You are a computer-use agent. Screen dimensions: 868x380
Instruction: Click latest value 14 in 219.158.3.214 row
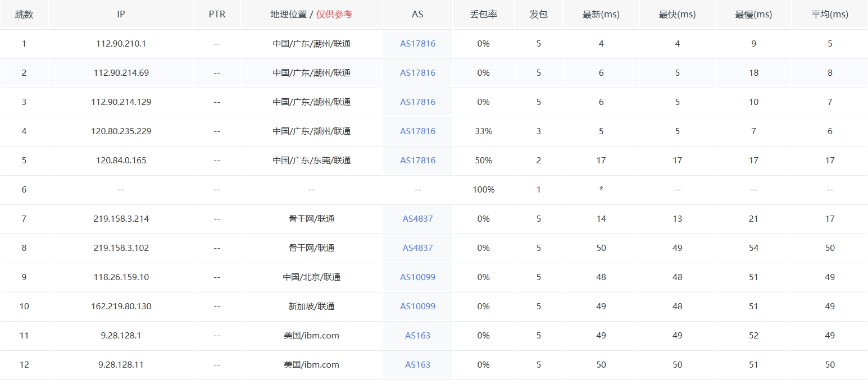(601, 218)
